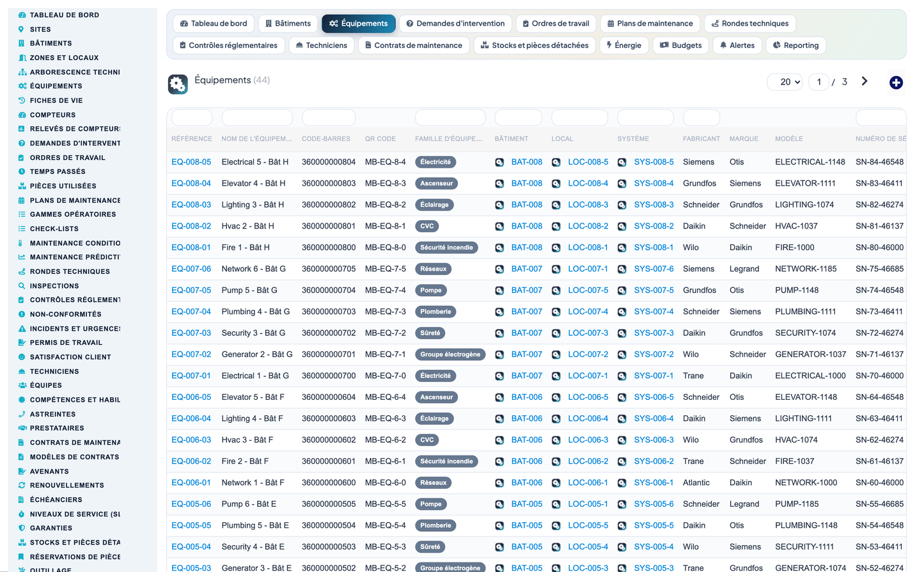Viewport: 924px width, 572px height.
Task: Click the Garanties shield icon
Action: pos(22,528)
